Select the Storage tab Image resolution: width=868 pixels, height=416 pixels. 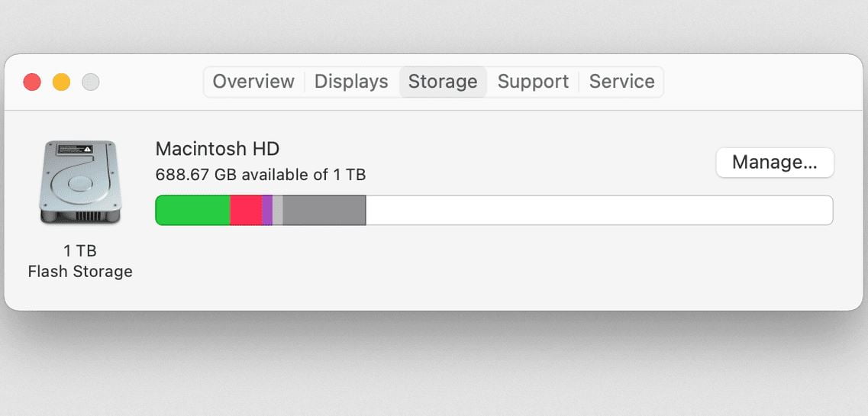coord(443,82)
